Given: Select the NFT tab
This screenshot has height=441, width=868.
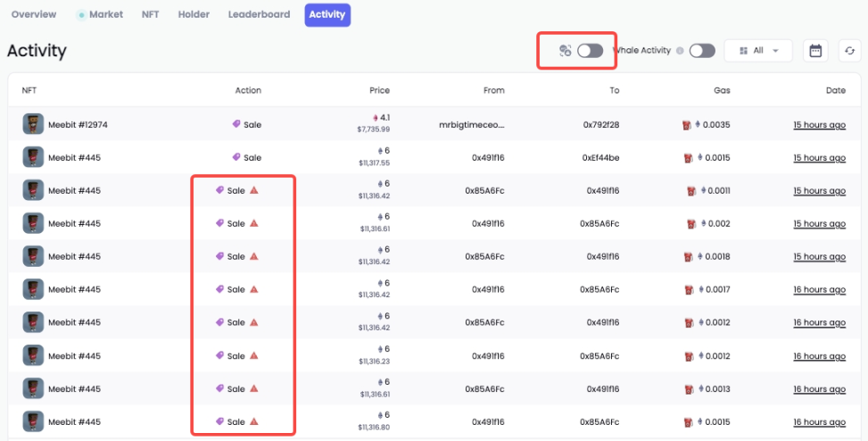Looking at the screenshot, I should [x=151, y=15].
